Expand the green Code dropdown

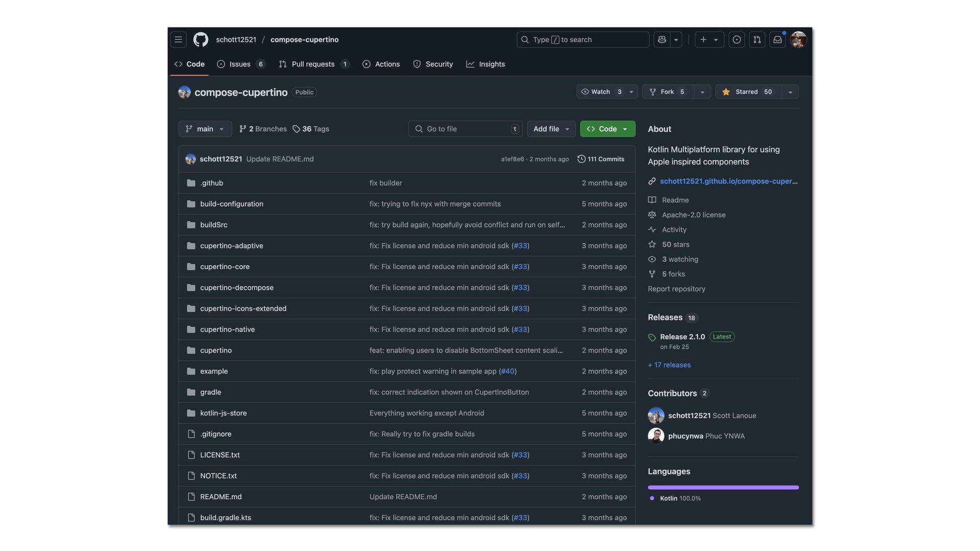coord(607,129)
